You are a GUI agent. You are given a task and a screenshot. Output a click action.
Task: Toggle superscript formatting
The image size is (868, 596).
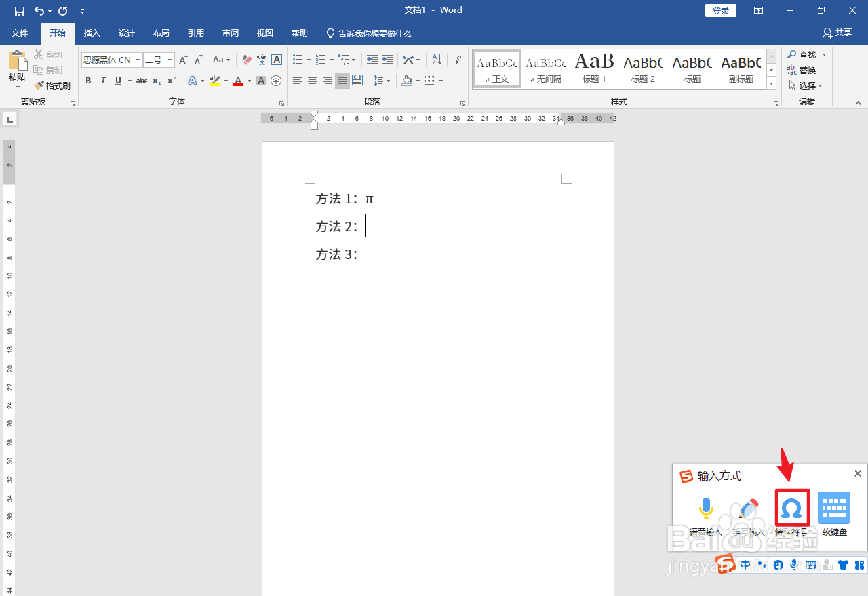(x=171, y=81)
